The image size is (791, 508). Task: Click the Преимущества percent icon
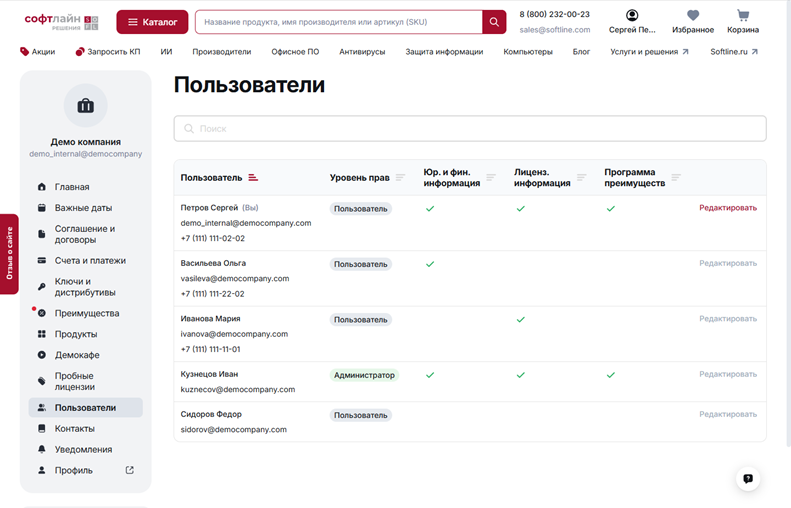(42, 313)
